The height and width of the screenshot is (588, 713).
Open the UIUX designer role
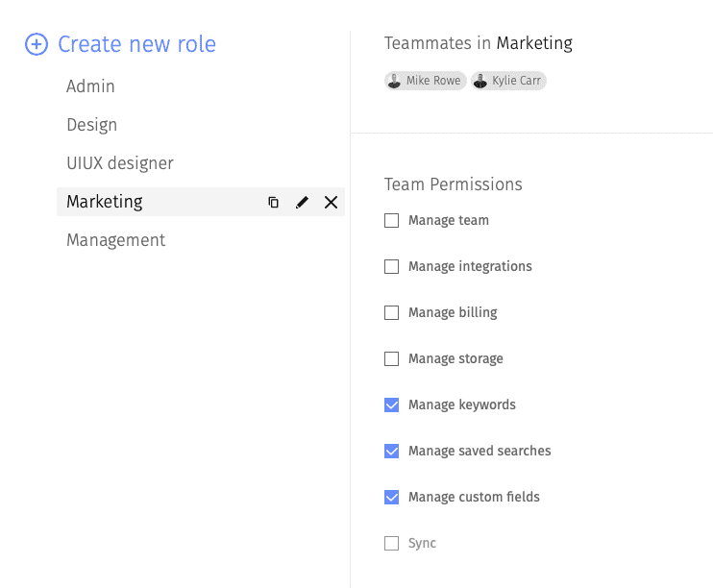click(x=120, y=163)
